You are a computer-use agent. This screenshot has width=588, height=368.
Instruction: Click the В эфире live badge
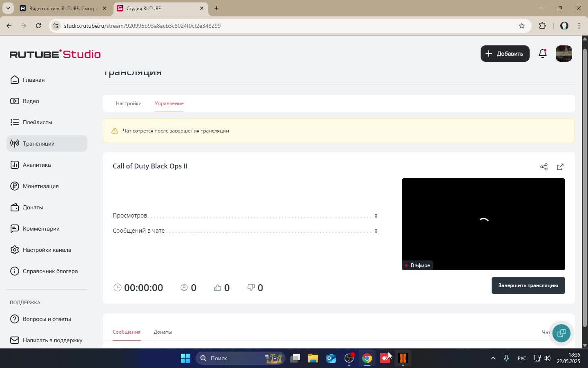[418, 265]
